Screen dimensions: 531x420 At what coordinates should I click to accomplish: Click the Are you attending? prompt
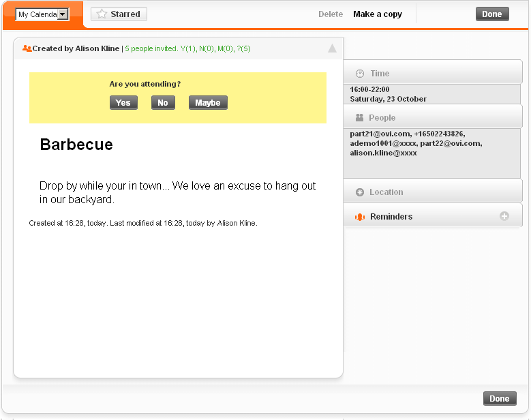145,84
